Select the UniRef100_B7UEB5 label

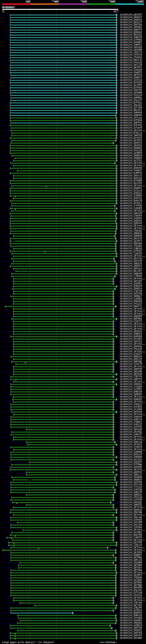tap(131, 180)
